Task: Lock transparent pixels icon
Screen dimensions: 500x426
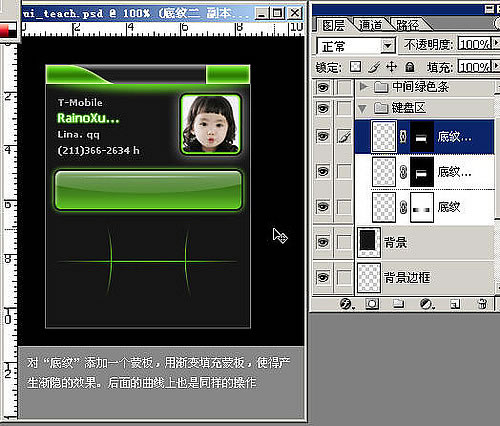Action: click(355, 67)
